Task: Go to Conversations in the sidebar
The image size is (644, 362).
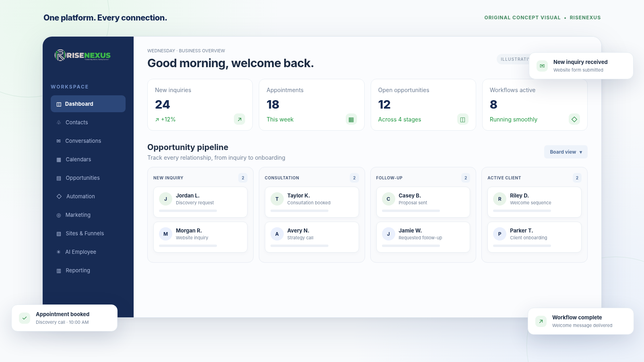Action: tap(88, 141)
